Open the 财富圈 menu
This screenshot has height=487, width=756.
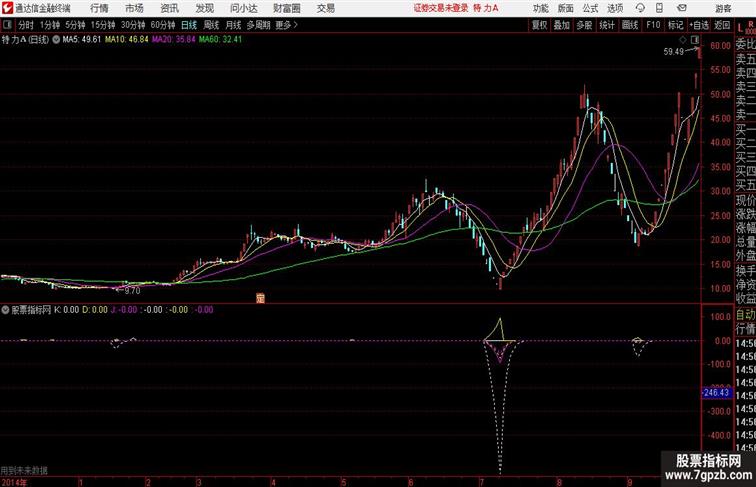pyautogui.click(x=287, y=8)
